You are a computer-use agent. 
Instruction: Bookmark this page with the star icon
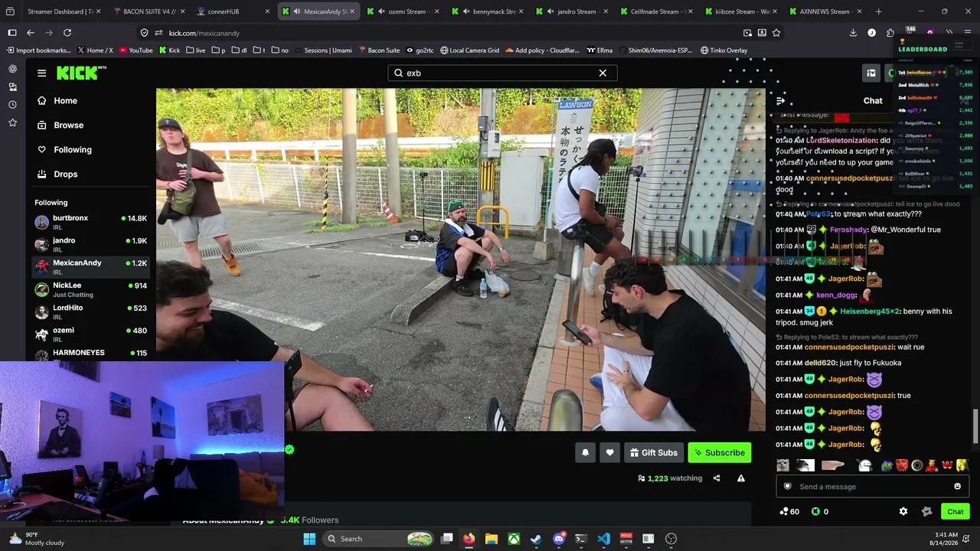coord(776,33)
